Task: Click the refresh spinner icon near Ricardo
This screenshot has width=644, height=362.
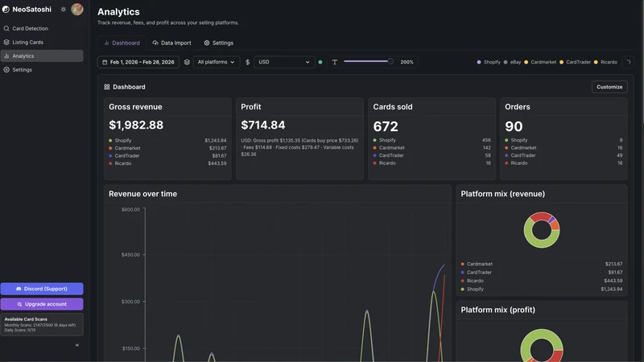Action: pos(629,62)
